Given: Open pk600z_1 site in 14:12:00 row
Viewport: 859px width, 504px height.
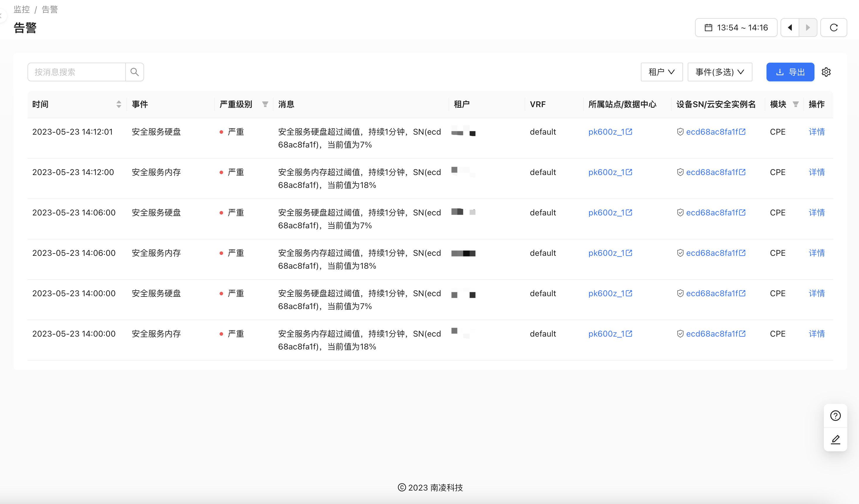Looking at the screenshot, I should (x=606, y=172).
